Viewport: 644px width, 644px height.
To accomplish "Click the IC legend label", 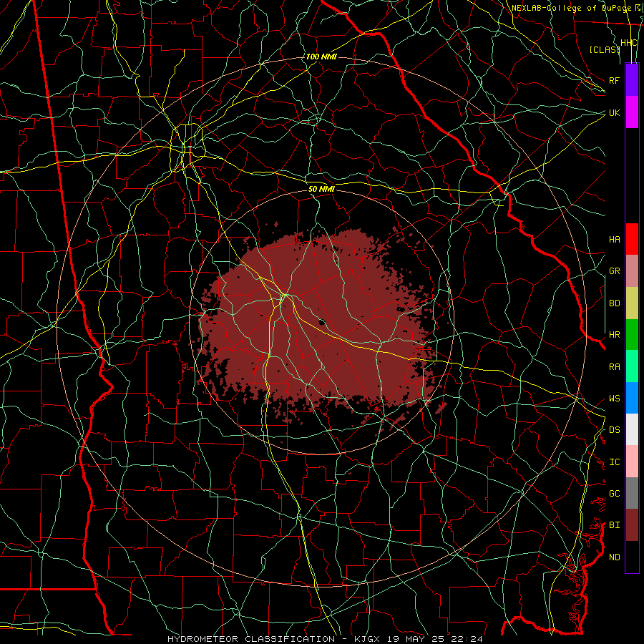I will 614,462.
